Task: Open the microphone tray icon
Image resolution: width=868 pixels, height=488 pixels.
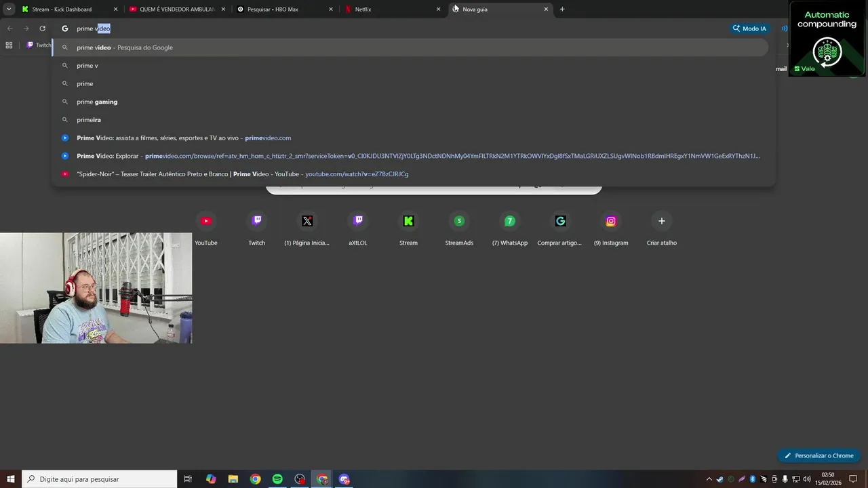Action: pos(785,479)
